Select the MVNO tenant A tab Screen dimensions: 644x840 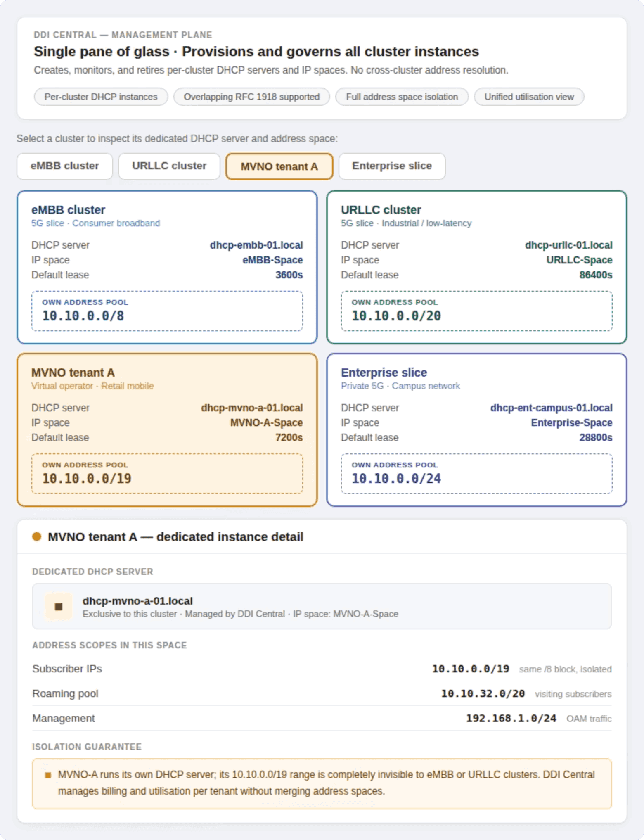click(x=279, y=166)
